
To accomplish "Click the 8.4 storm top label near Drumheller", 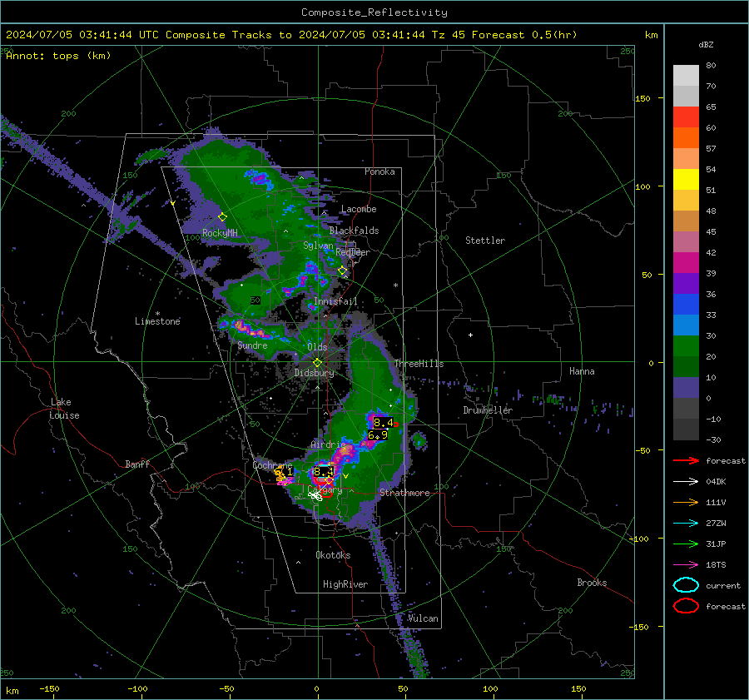I will click(383, 422).
